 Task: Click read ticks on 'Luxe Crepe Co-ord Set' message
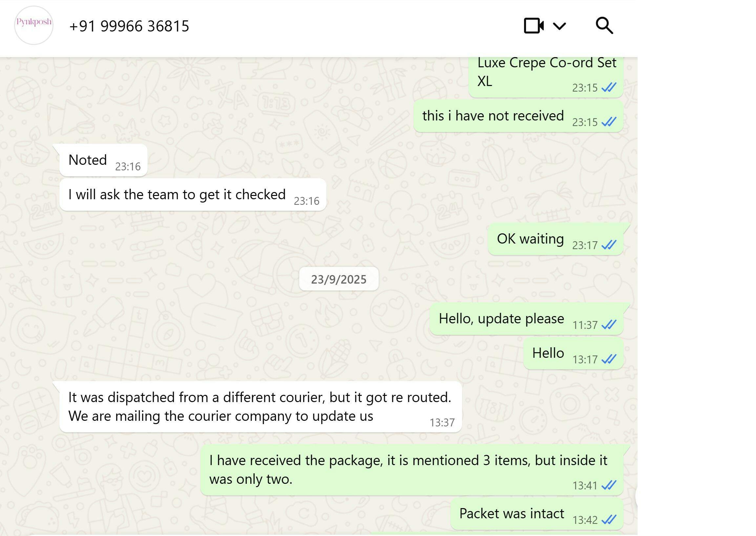point(609,87)
